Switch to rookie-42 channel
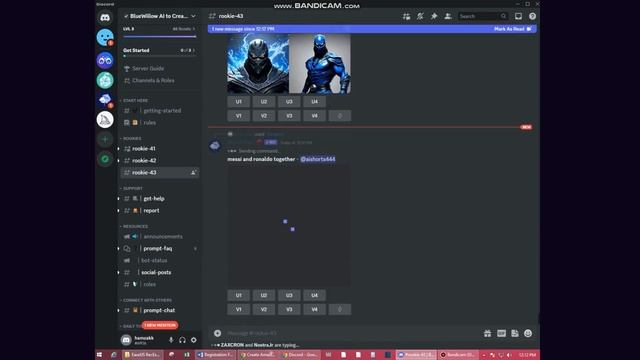The image size is (640, 360). click(x=160, y=160)
